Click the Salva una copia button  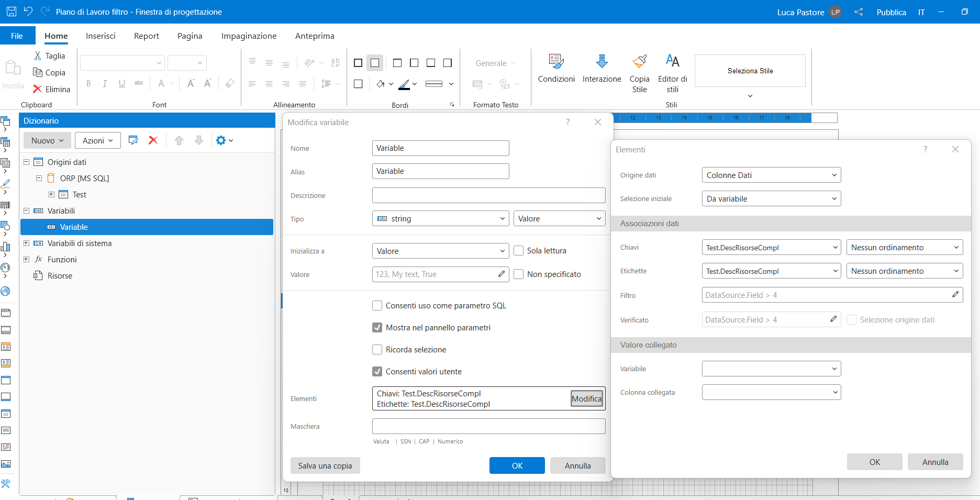coord(325,466)
